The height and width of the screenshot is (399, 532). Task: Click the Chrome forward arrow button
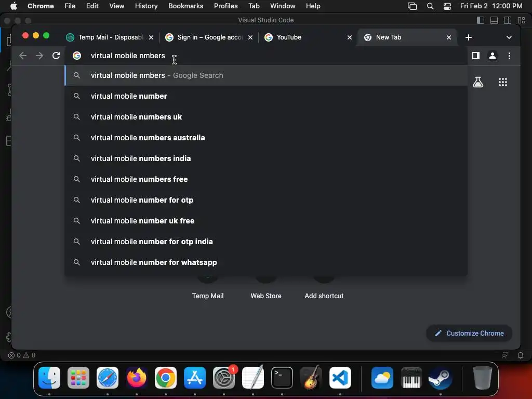click(x=39, y=56)
